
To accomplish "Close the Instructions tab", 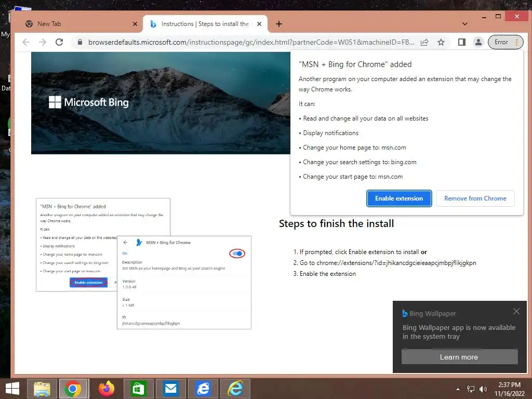I will (x=259, y=24).
